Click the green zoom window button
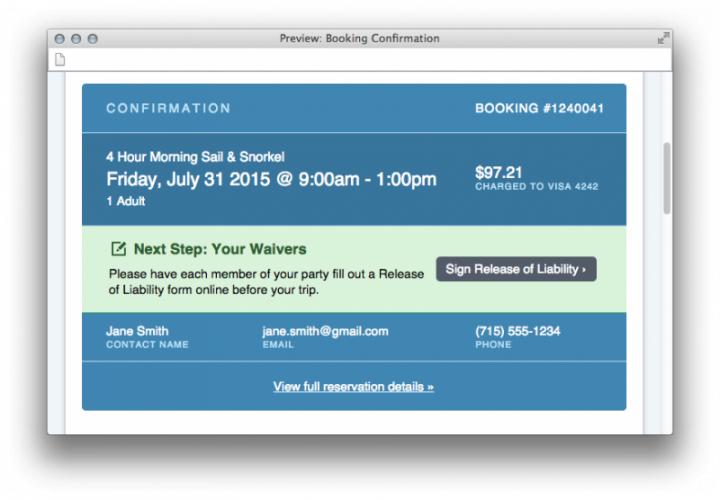The width and height of the screenshot is (720, 500). [92, 39]
